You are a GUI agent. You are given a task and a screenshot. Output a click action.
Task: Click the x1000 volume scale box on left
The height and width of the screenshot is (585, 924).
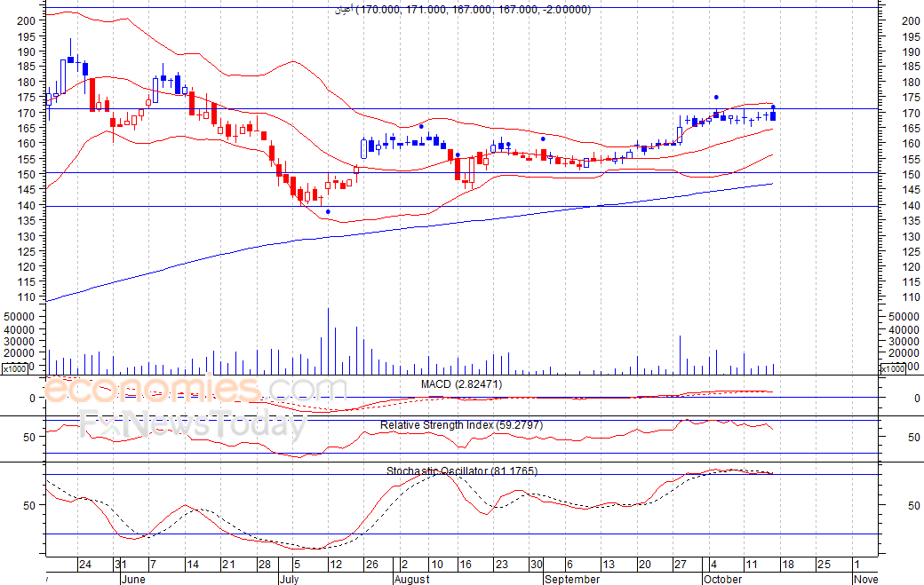click(x=15, y=368)
